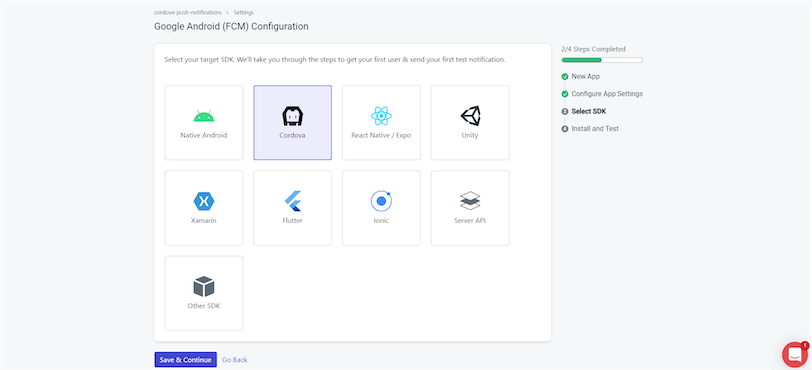Viewport: 812px width, 370px height.
Task: Click the step 3 number circle
Action: point(565,111)
